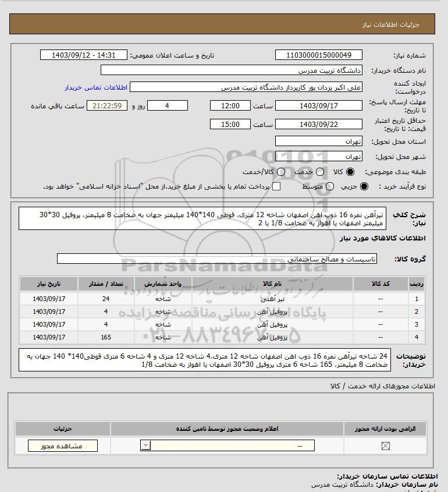This screenshot has height=492, width=448.
Task: Click the ردیف column header
Action: pyautogui.click(x=417, y=284)
